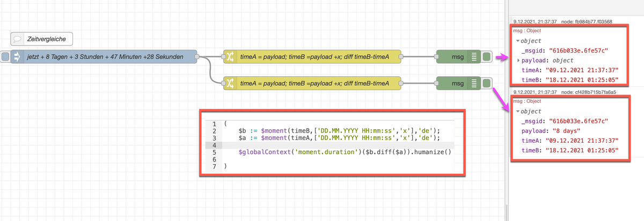
Task: Collapse the first debug message object tree
Action: (x=517, y=41)
